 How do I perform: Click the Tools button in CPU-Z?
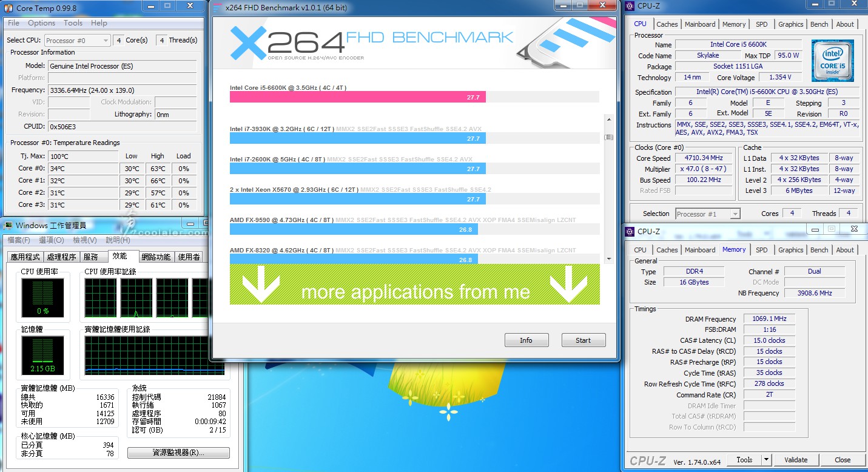[x=744, y=460]
